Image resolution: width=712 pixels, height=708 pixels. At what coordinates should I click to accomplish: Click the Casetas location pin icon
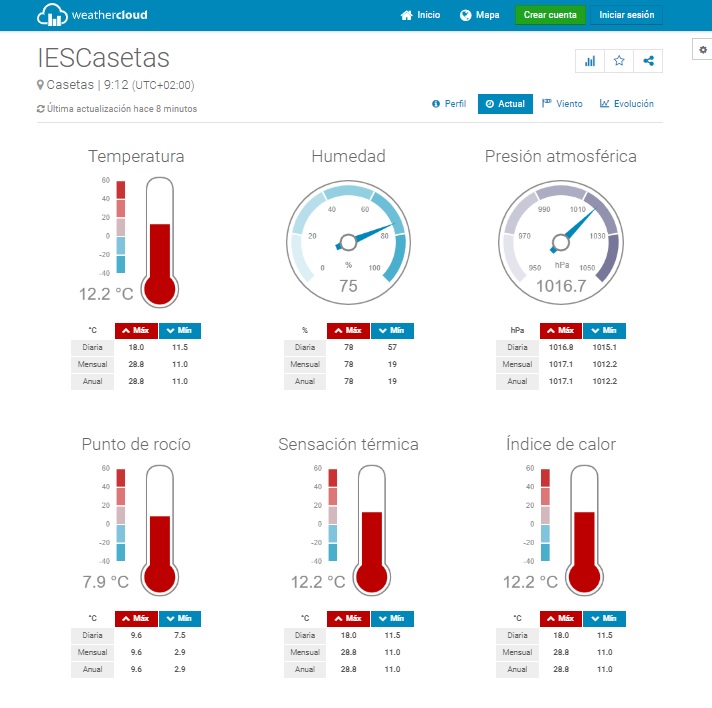(x=40, y=85)
